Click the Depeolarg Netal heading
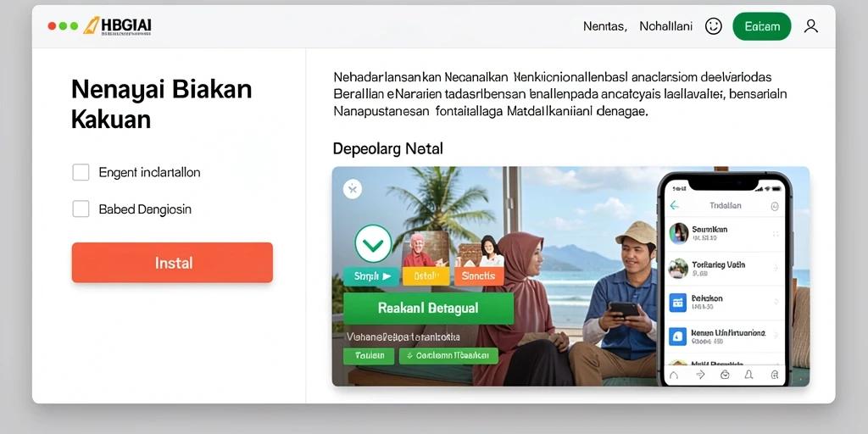Image resolution: width=868 pixels, height=434 pixels. tap(388, 149)
